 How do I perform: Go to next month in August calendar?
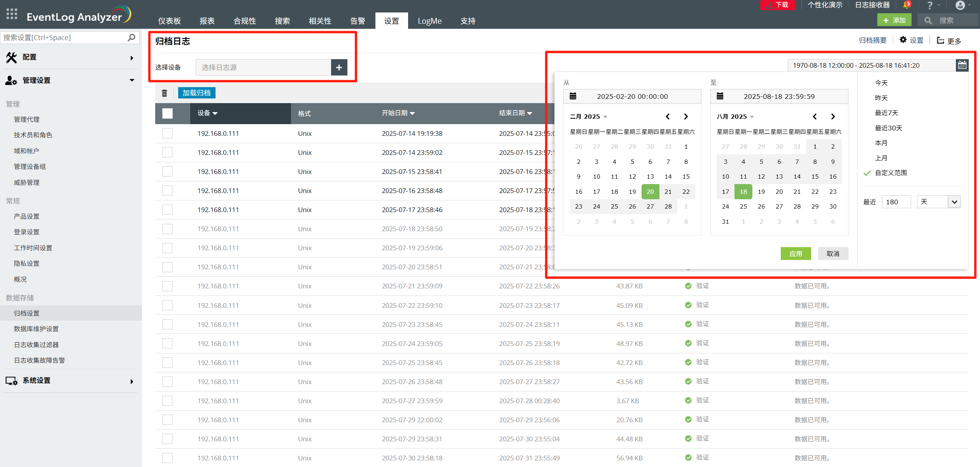pyautogui.click(x=833, y=116)
